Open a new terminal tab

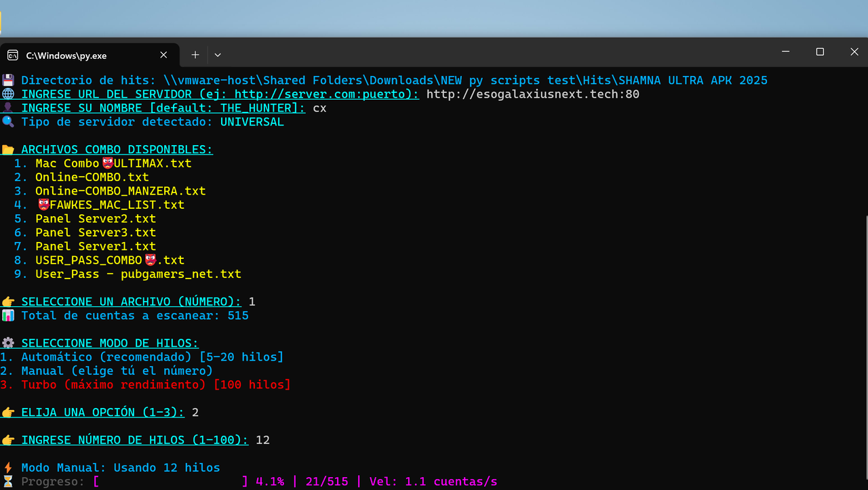(x=195, y=55)
